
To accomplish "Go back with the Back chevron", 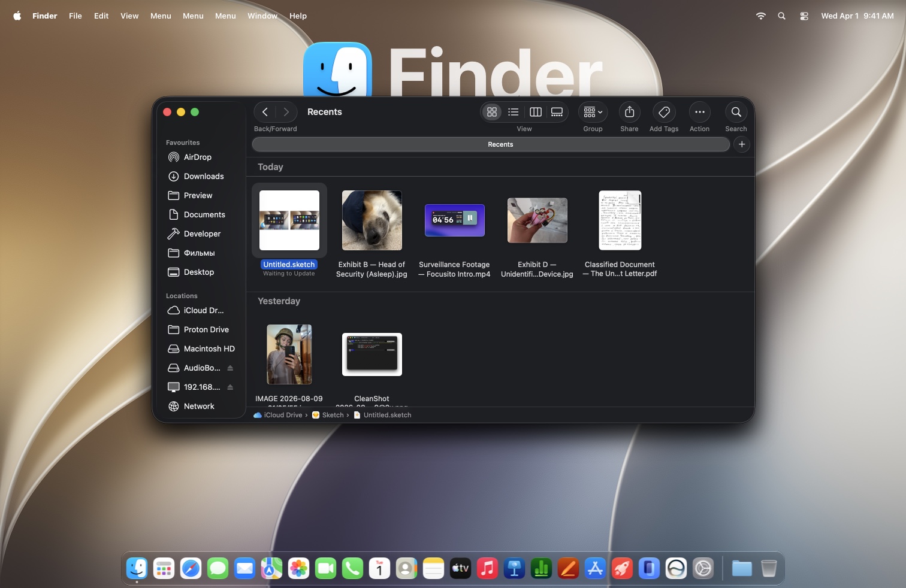I will click(265, 112).
